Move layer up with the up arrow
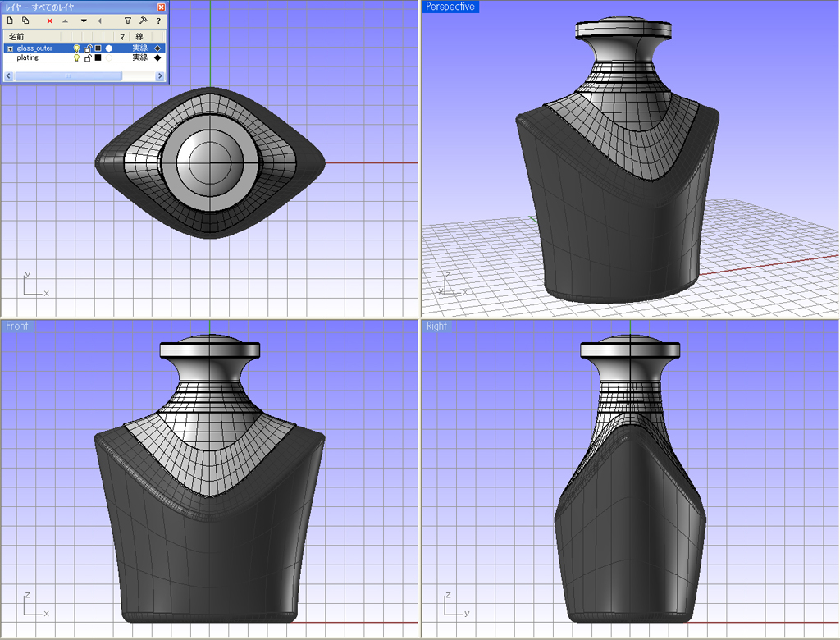 pos(66,21)
